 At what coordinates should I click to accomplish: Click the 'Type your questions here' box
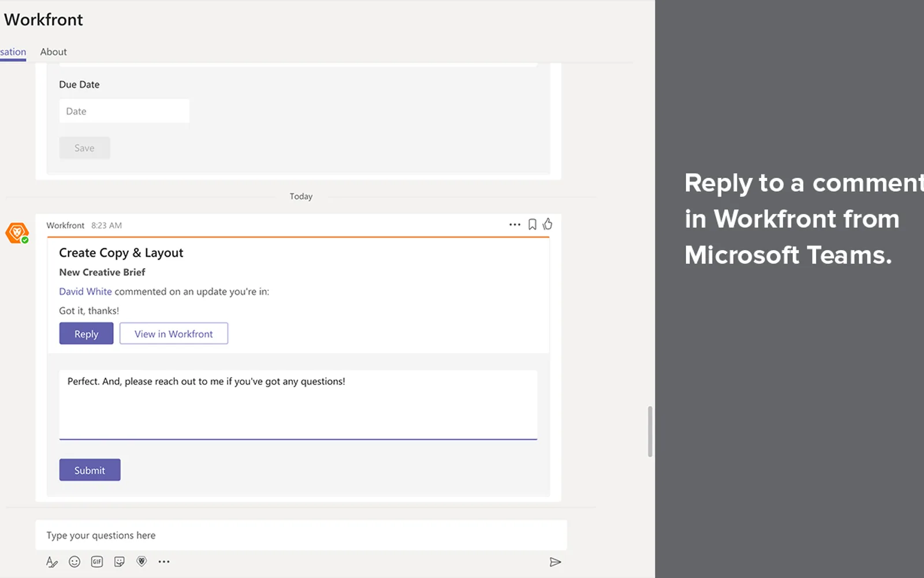point(301,535)
